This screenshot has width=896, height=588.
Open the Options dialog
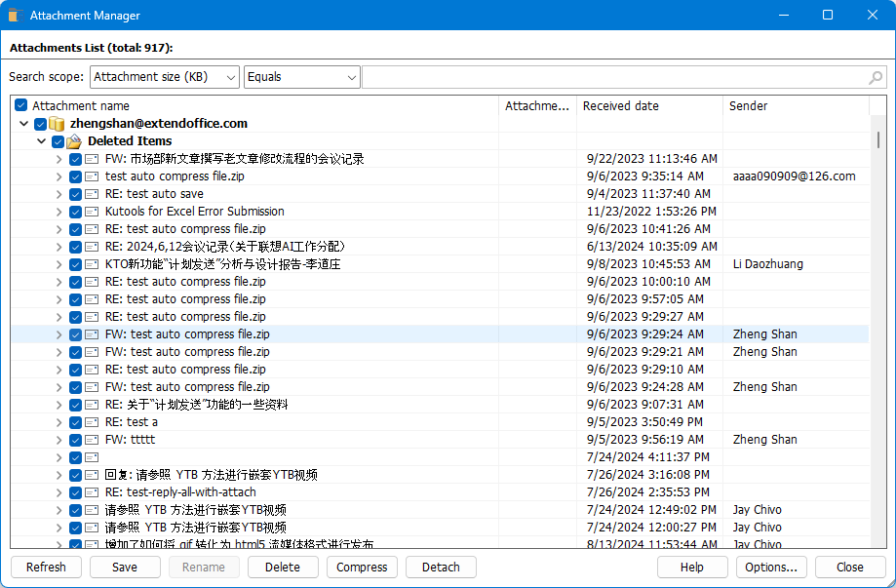coord(771,567)
